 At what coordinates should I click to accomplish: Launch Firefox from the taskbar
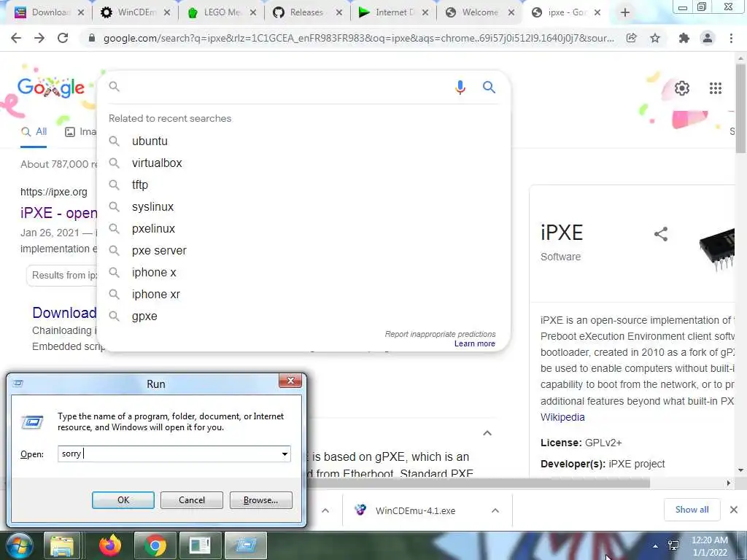[110, 545]
